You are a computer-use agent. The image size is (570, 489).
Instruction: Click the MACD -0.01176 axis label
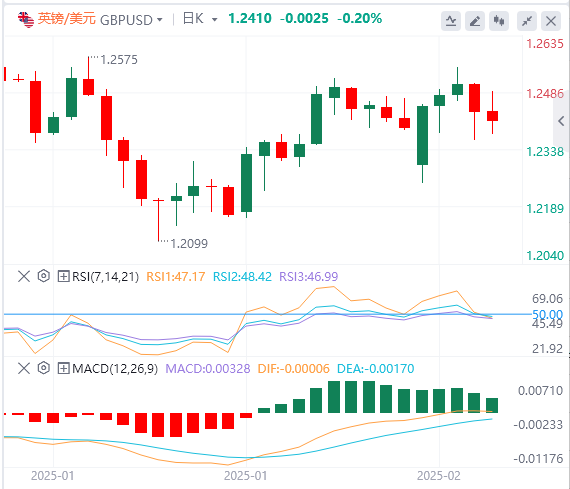coord(538,459)
